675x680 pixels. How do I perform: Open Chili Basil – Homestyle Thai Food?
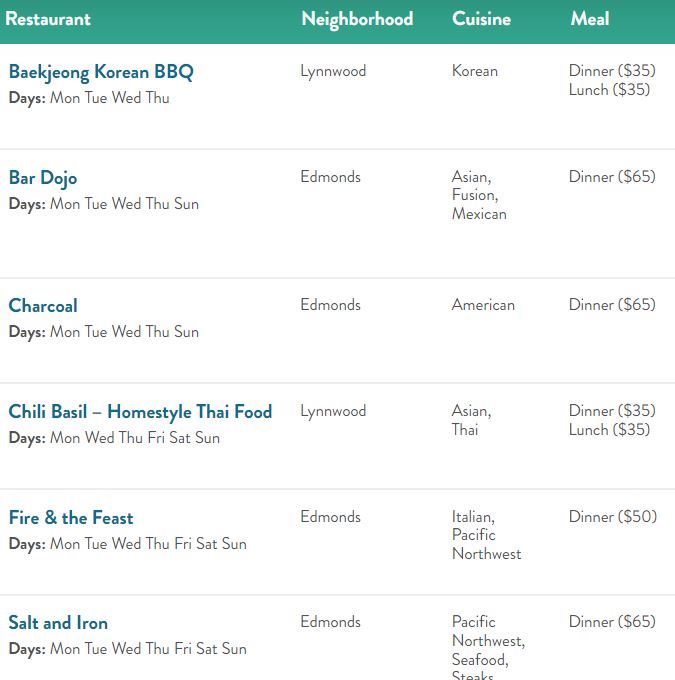(140, 412)
